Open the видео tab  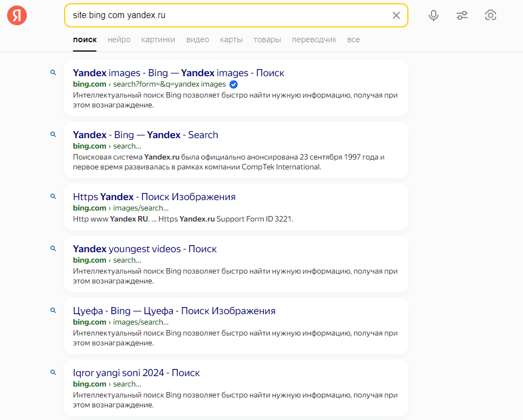(197, 39)
